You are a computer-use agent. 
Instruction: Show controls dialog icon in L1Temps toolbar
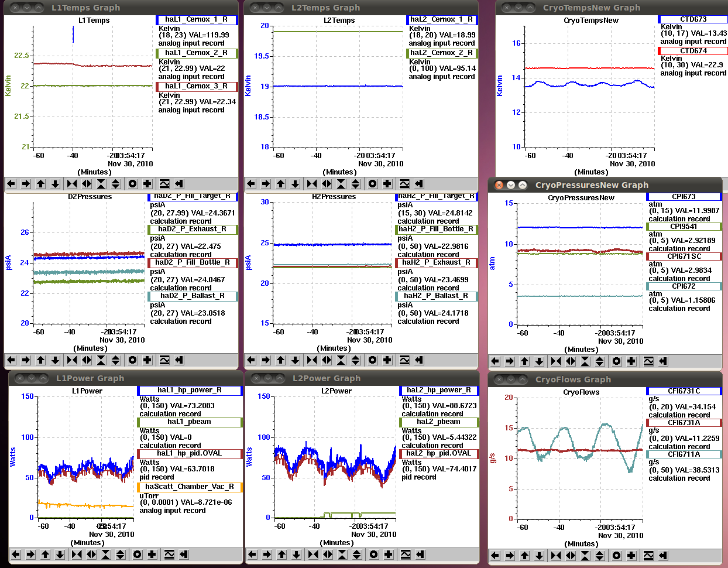point(179,184)
